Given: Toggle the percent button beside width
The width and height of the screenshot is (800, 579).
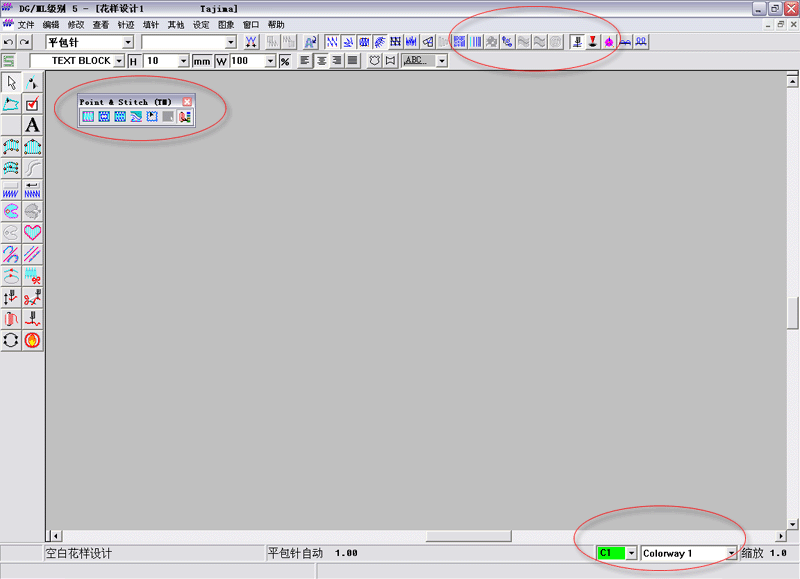Looking at the screenshot, I should 285,61.
